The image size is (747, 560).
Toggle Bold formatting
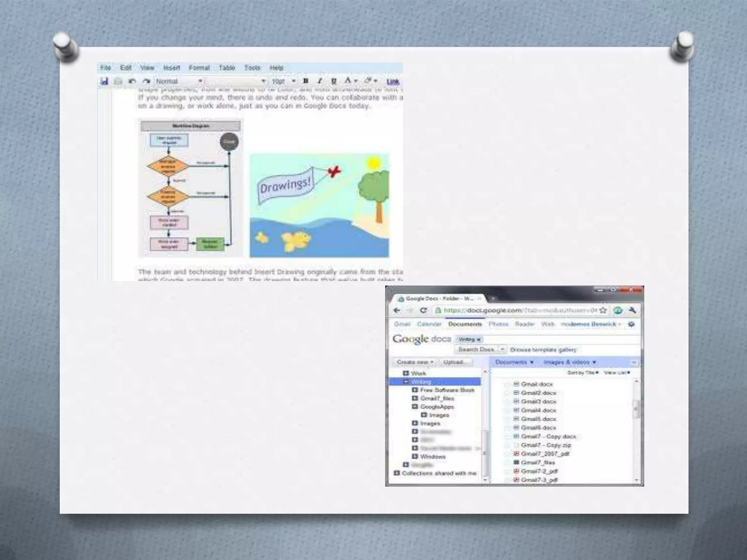pyautogui.click(x=306, y=81)
